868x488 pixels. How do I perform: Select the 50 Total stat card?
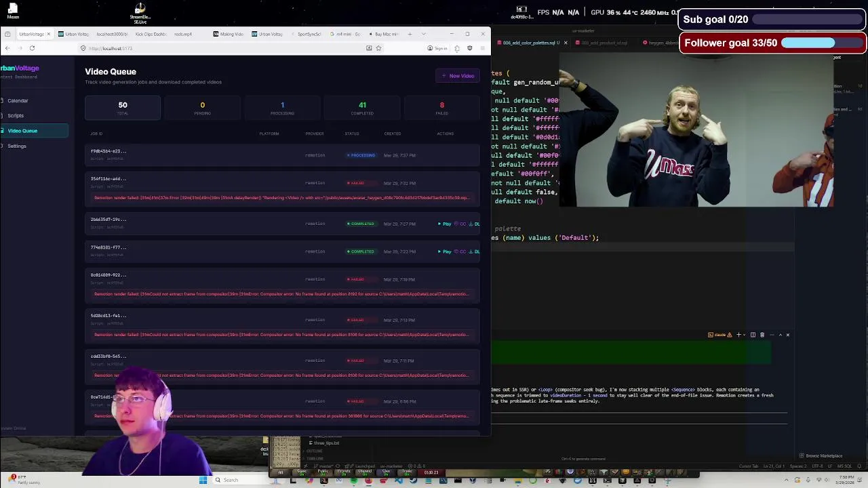pos(123,108)
